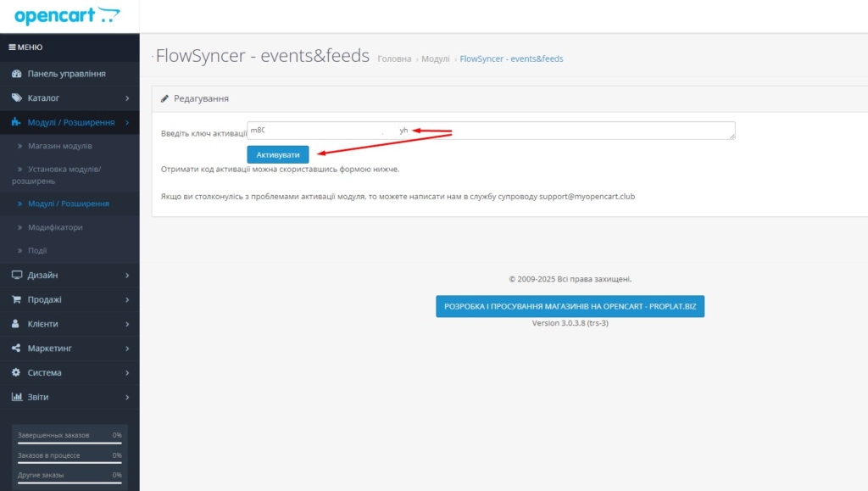Expand the Звіти menu arrow
The height and width of the screenshot is (491, 868).
click(126, 397)
